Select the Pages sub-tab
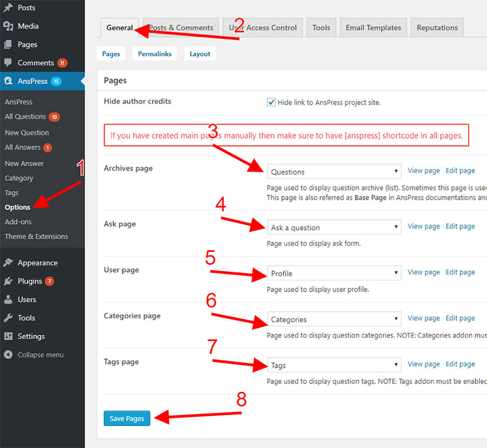 111,54
